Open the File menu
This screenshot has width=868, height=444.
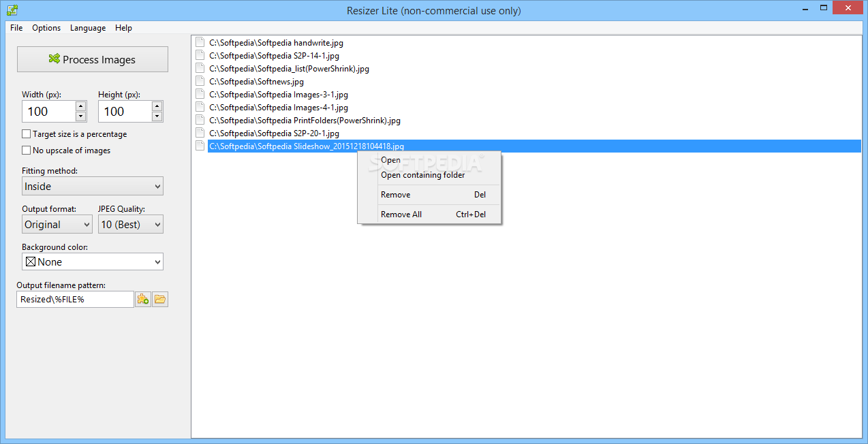[16, 28]
